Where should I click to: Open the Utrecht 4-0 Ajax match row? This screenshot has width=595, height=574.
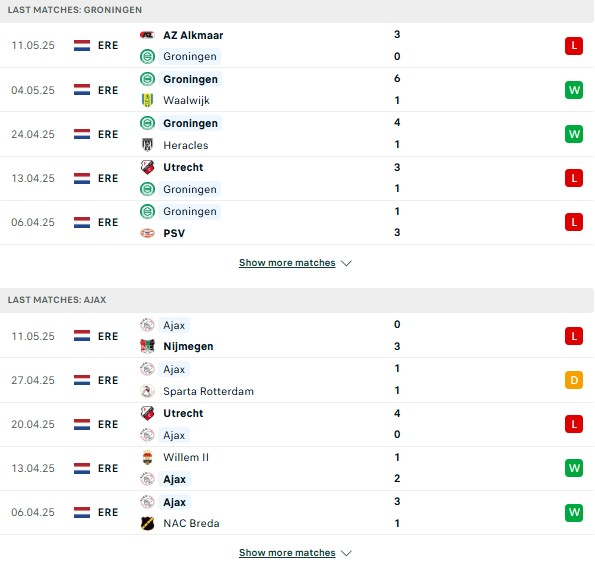pyautogui.click(x=297, y=424)
